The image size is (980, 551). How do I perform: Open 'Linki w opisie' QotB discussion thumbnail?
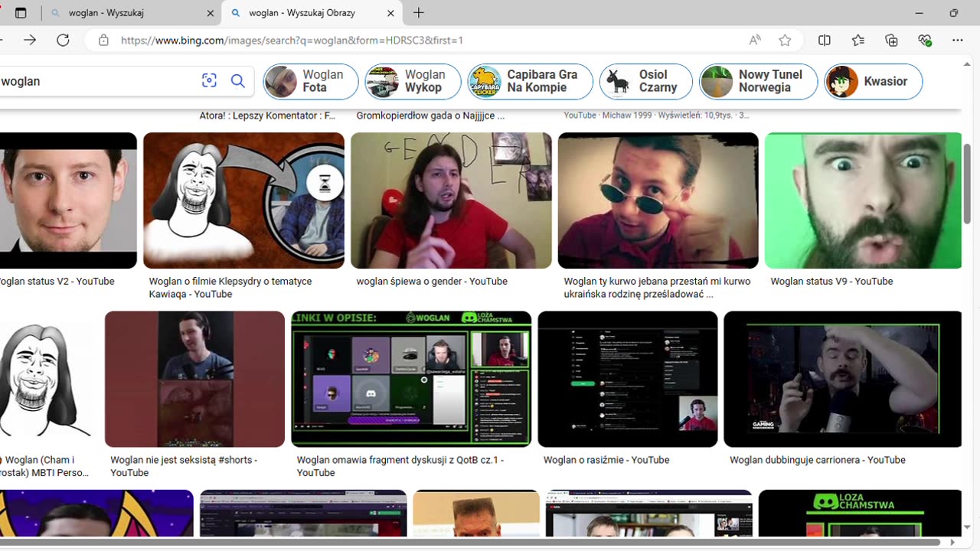[411, 379]
